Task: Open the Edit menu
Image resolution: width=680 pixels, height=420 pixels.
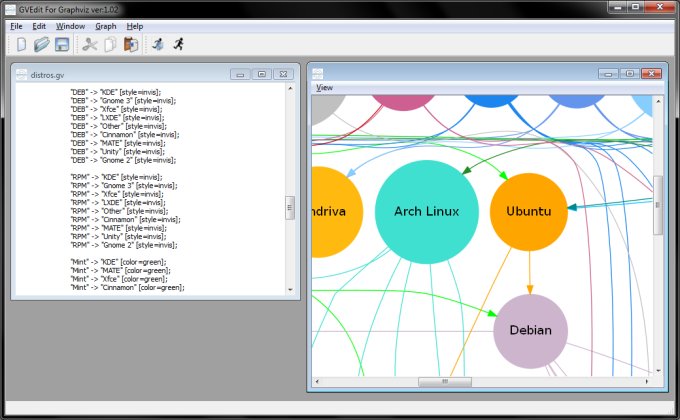Action: click(x=39, y=26)
